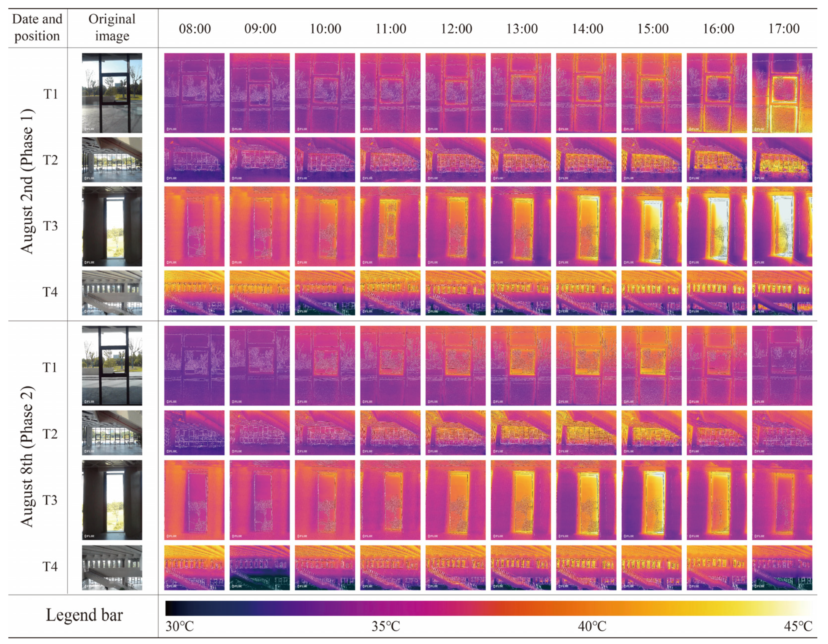Click August 8th T4 thermal image at 09:00
Image resolution: width=828 pixels, height=644 pixels.
tap(259, 567)
